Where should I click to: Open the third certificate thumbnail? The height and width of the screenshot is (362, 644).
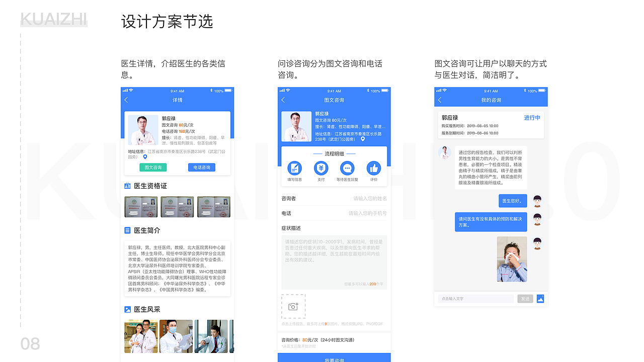pyautogui.click(x=214, y=207)
